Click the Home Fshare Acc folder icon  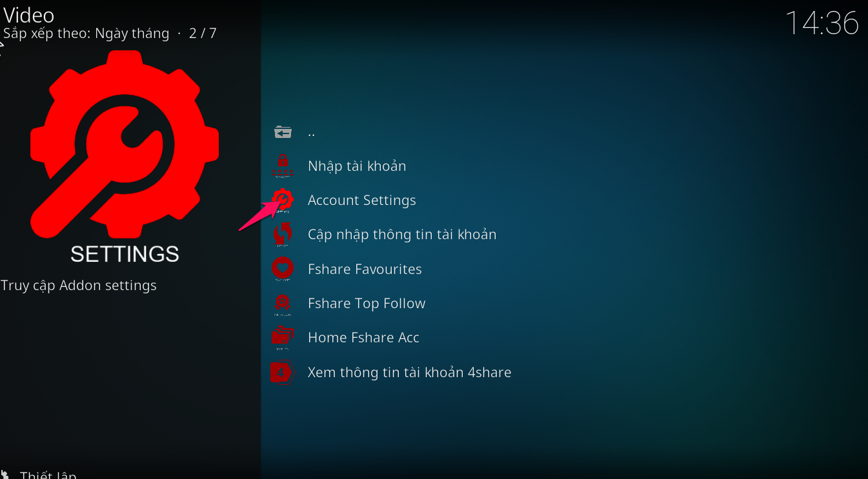[x=283, y=338]
